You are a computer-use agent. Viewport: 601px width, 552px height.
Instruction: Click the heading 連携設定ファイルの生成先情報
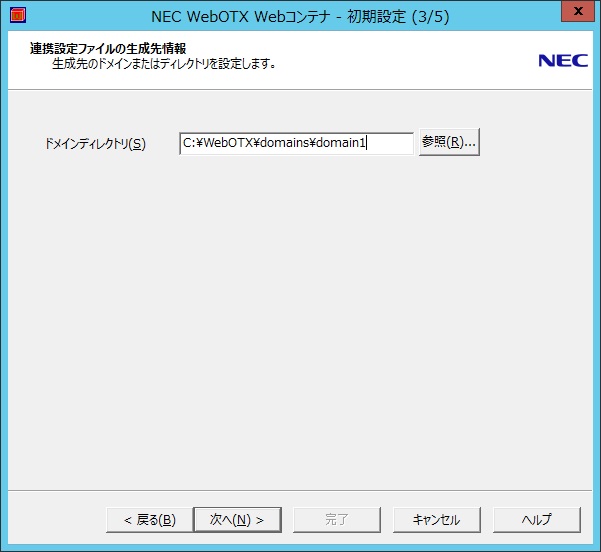[108, 49]
